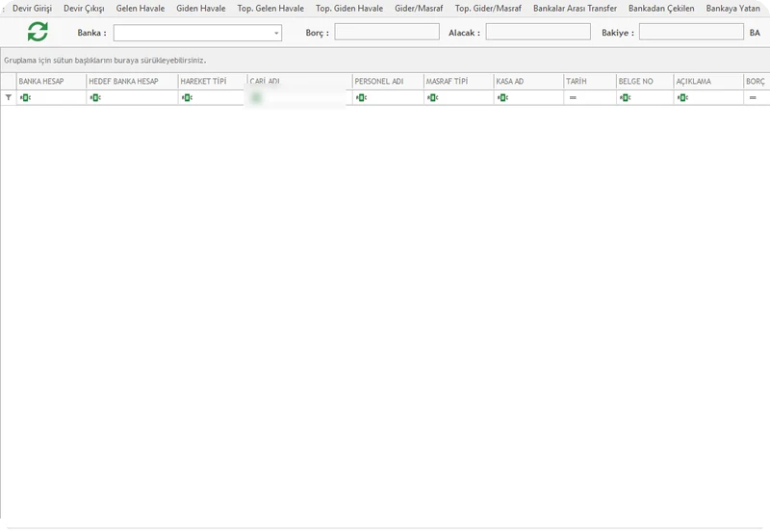Sort by KASA AD column header

pos(528,82)
